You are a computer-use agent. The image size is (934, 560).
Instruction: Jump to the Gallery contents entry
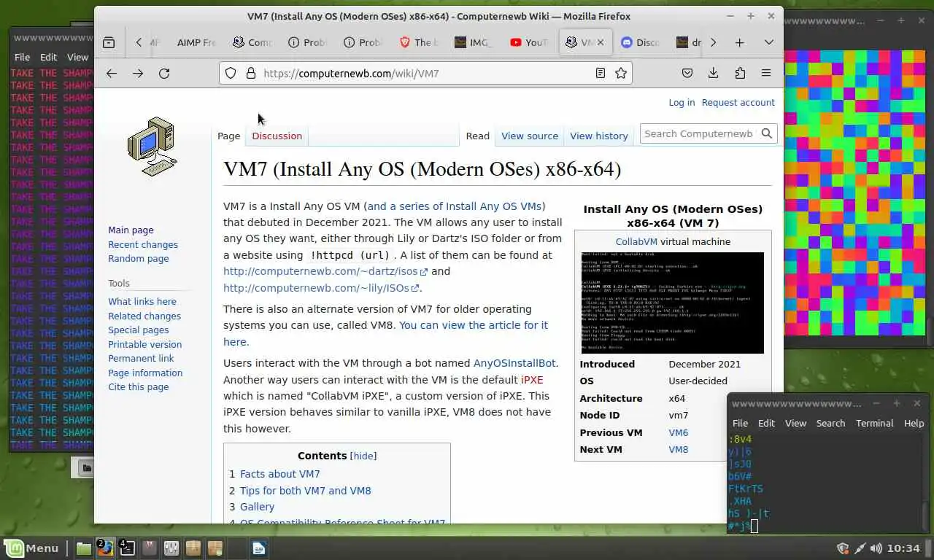click(x=257, y=507)
